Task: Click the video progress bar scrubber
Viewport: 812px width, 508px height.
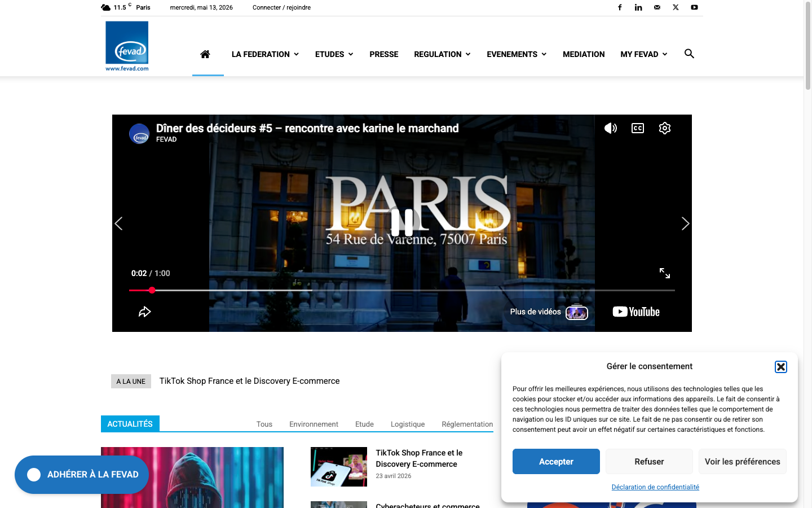Action: [152, 290]
